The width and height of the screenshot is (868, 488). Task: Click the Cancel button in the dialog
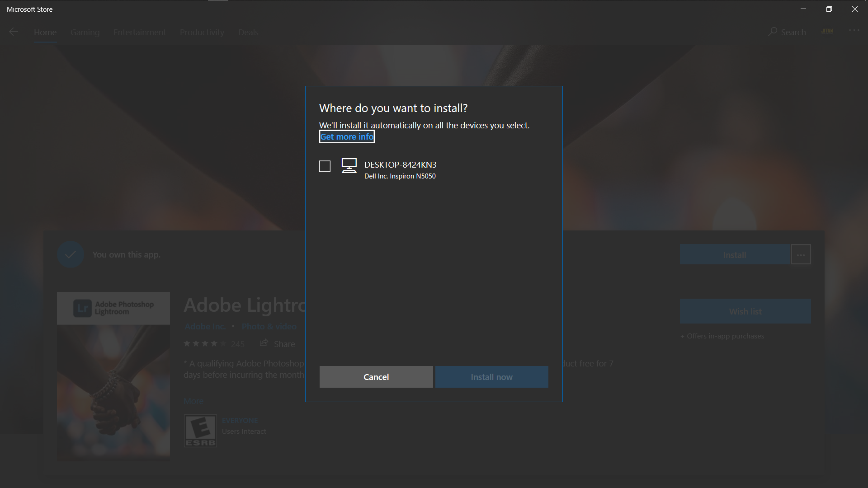coord(376,377)
